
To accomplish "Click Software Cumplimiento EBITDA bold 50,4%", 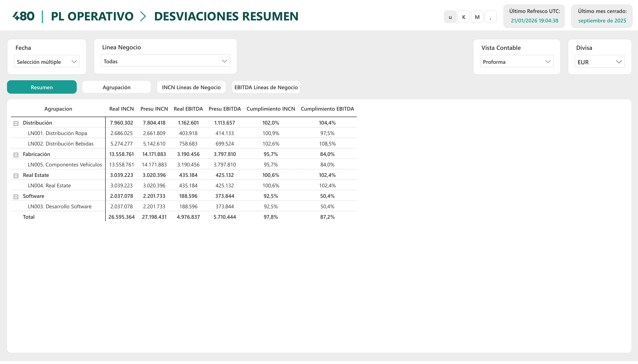I will (x=327, y=196).
